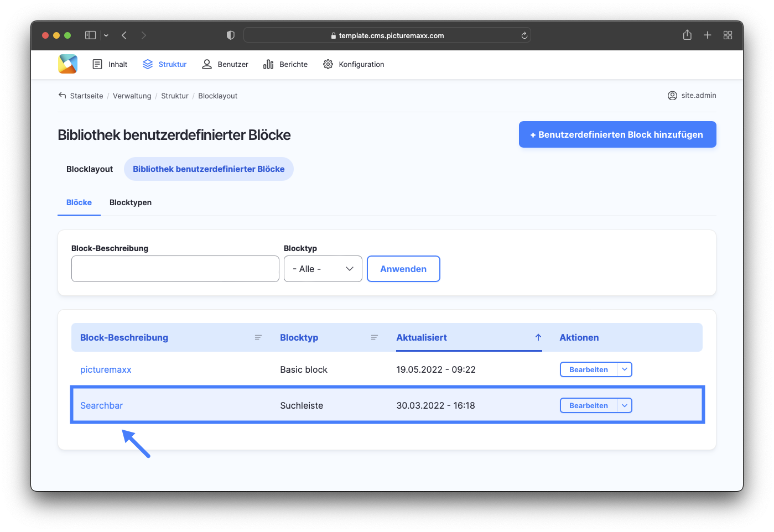Go back with the browser back arrow
The width and height of the screenshot is (774, 532).
[124, 35]
